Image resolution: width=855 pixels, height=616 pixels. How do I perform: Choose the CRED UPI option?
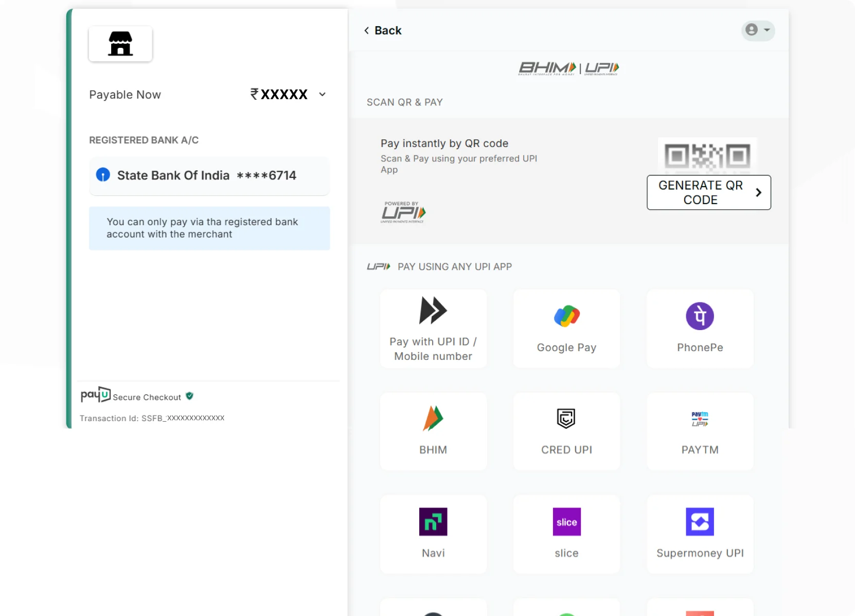[x=566, y=431]
